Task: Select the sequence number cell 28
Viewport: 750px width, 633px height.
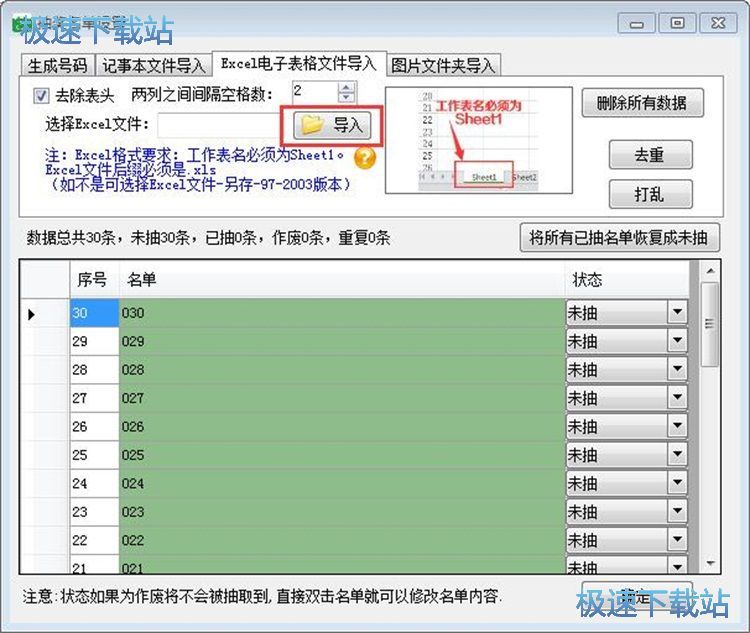Action: tap(94, 369)
